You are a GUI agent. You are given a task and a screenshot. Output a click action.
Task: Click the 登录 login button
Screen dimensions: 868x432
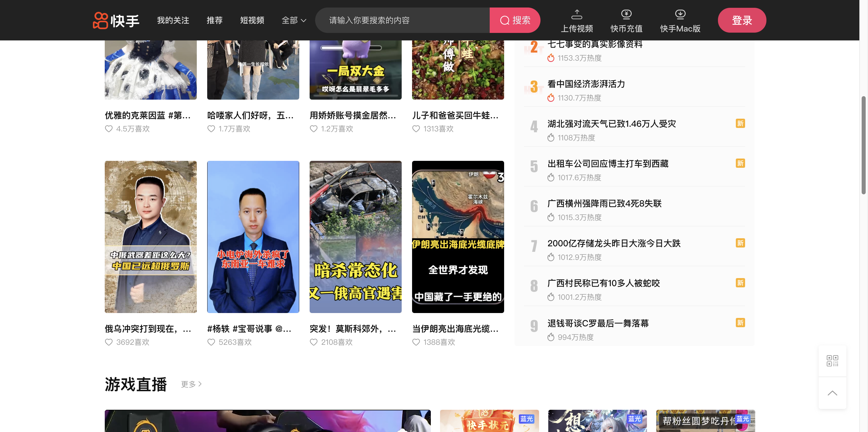[742, 20]
